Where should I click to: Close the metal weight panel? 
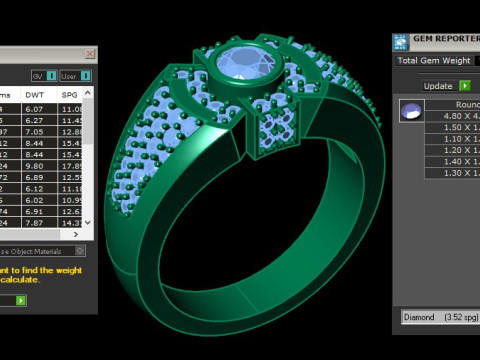(x=90, y=54)
